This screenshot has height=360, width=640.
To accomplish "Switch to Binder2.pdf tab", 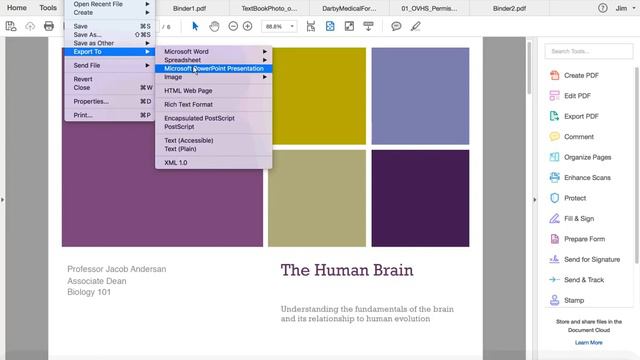I will click(509, 8).
